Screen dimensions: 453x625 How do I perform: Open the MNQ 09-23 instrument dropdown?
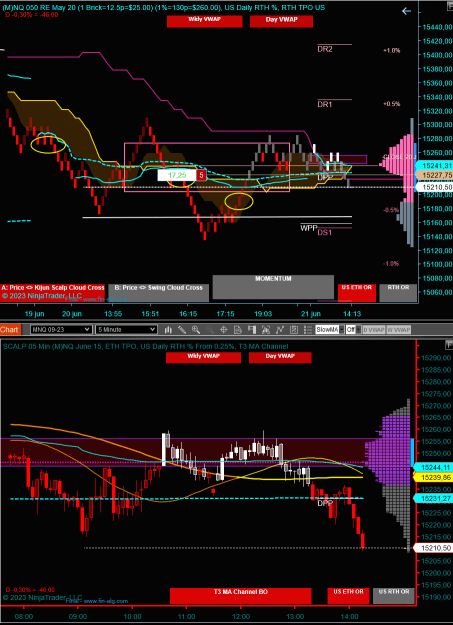(61, 330)
